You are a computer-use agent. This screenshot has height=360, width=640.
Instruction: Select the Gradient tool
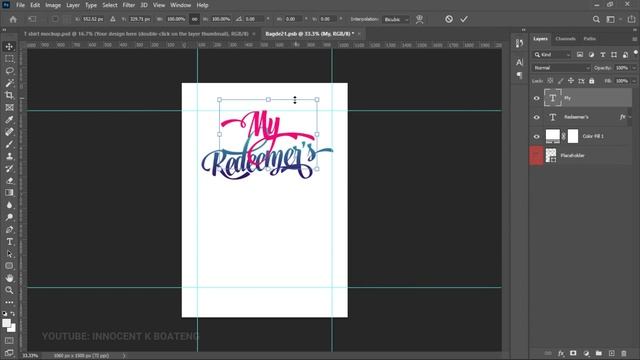pyautogui.click(x=9, y=193)
